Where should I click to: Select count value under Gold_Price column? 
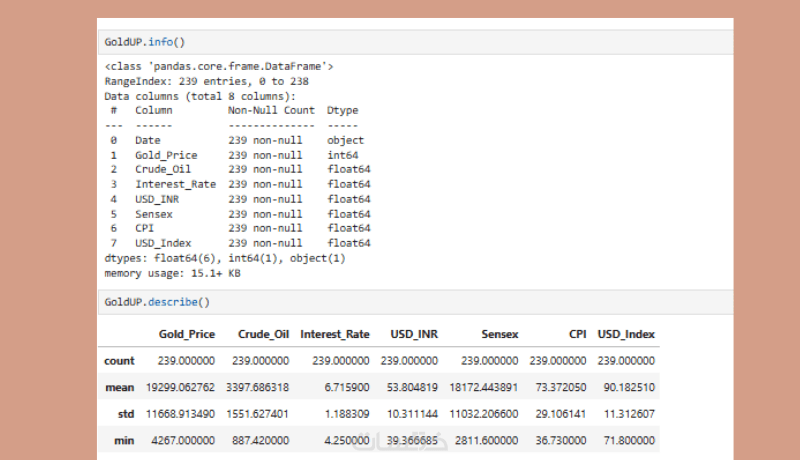click(186, 361)
